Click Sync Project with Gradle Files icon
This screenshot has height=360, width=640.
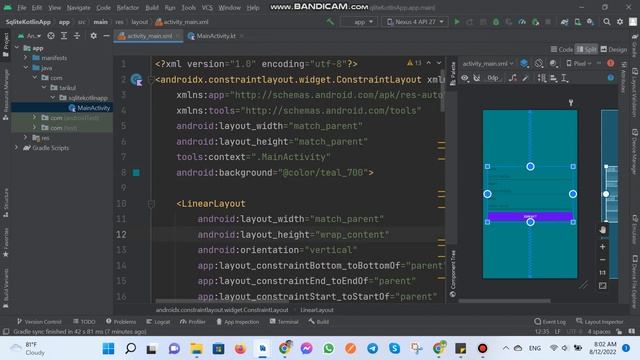564,22
